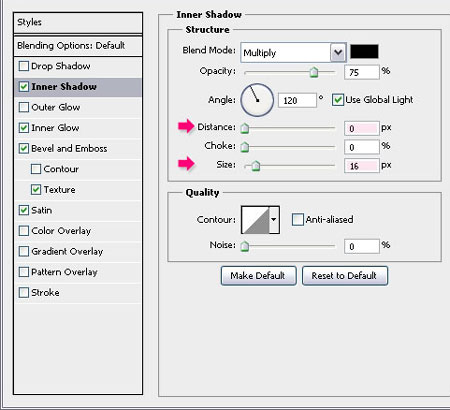Click the Contour curve thumbnail

pos(255,220)
